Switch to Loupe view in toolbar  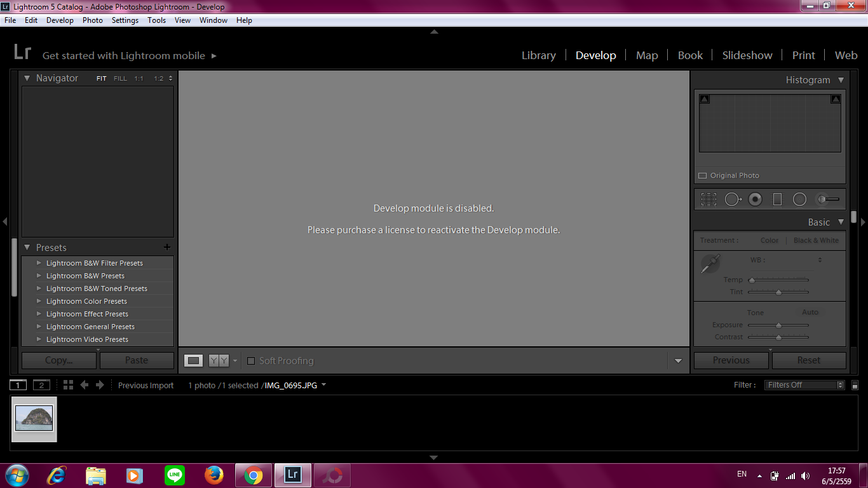(194, 360)
